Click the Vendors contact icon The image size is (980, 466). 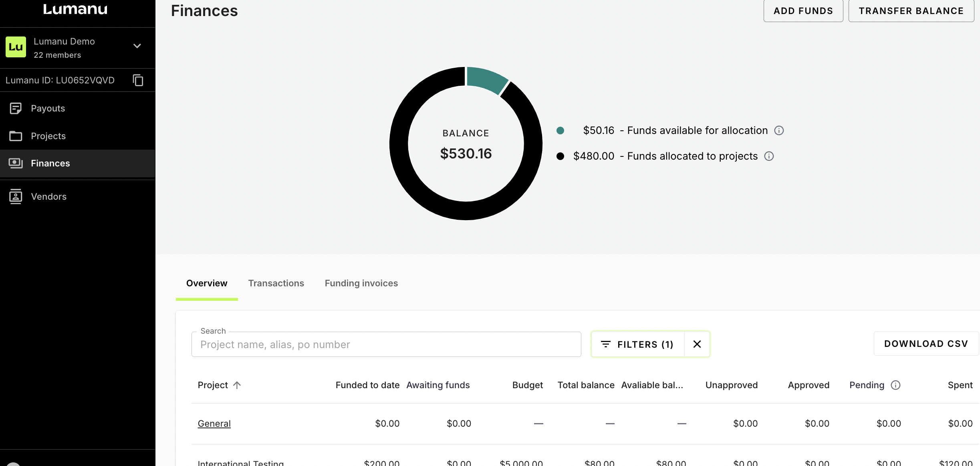(16, 197)
